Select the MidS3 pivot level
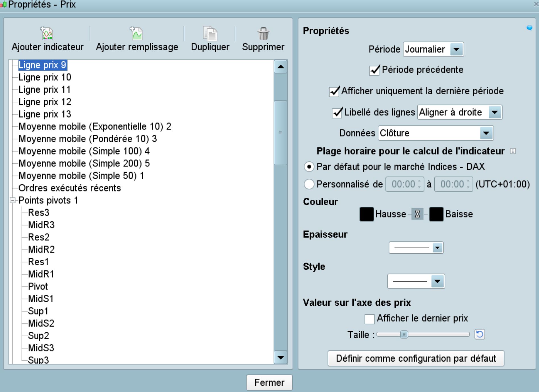 (x=41, y=348)
